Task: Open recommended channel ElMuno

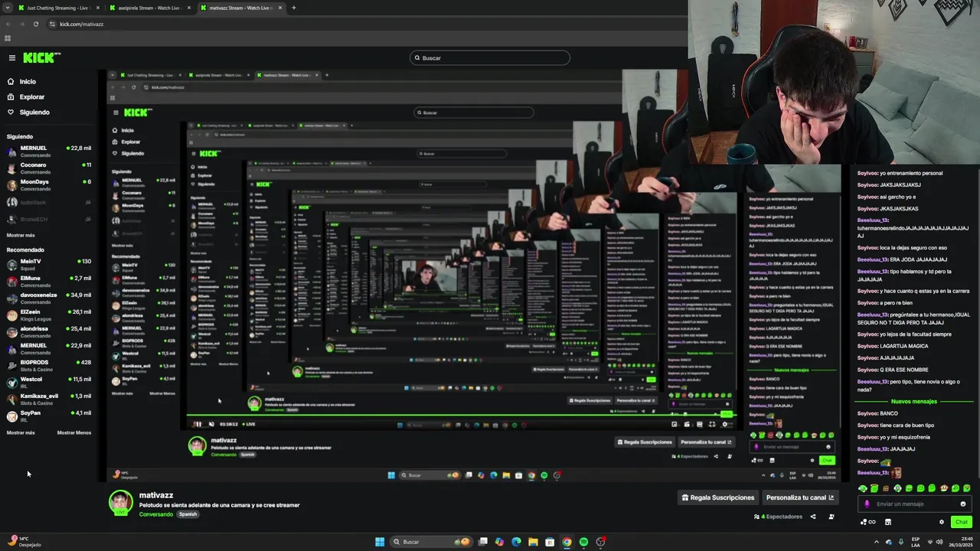Action: (x=49, y=281)
